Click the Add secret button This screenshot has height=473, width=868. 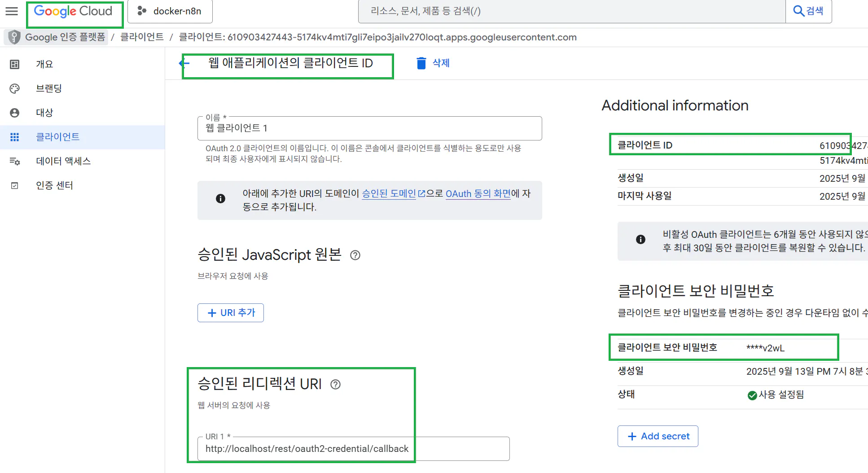[x=658, y=436]
